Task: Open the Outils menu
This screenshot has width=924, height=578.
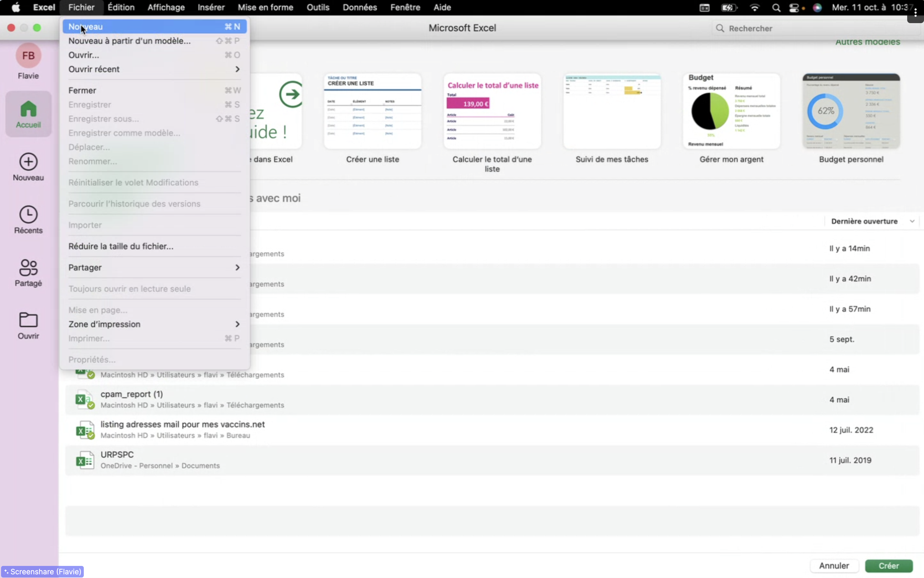Action: pyautogui.click(x=318, y=7)
